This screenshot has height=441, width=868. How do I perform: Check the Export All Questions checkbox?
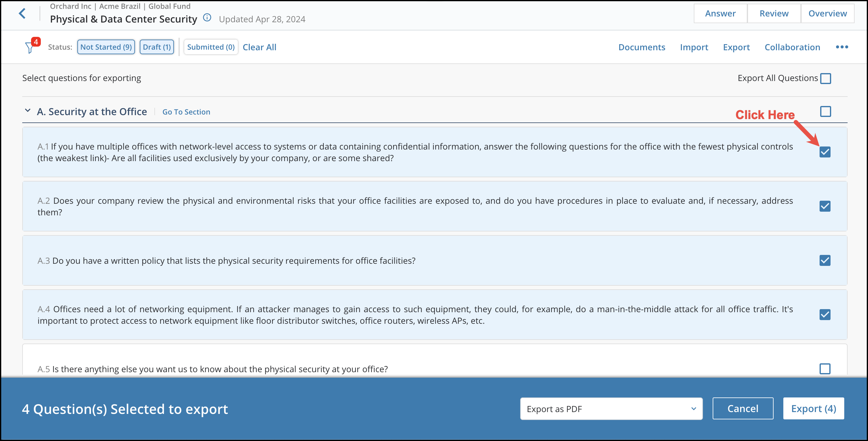pyautogui.click(x=826, y=78)
